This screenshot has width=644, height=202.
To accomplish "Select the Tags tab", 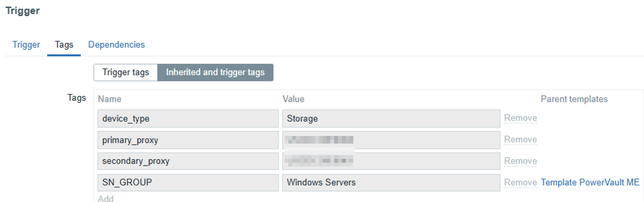I will pos(64,45).
